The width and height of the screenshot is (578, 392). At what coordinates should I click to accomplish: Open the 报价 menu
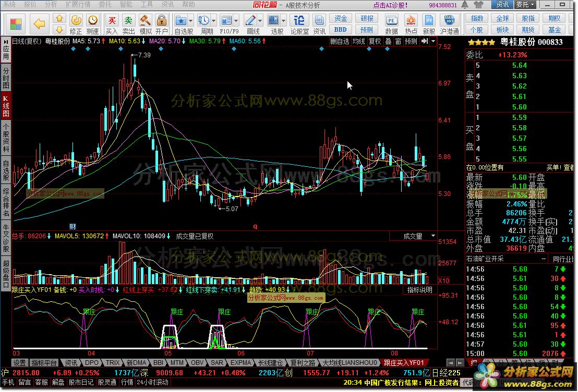click(x=30, y=4)
